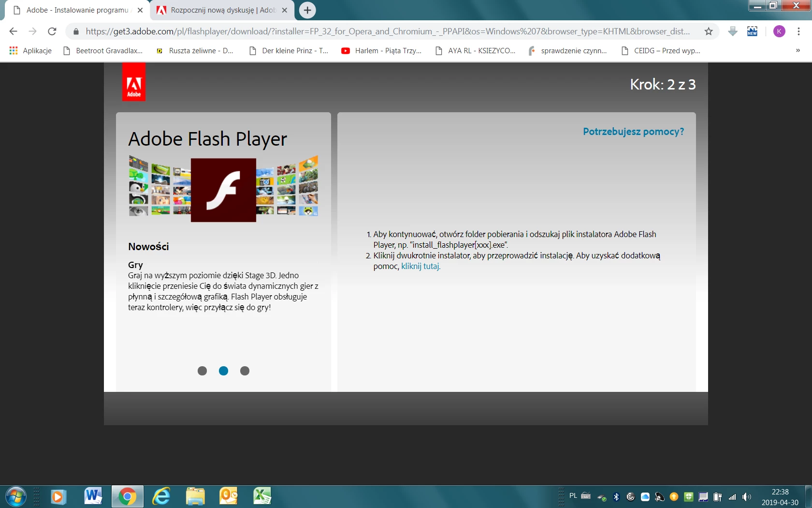This screenshot has height=508, width=812.
Task: Click the network signal tray icon
Action: click(x=732, y=497)
